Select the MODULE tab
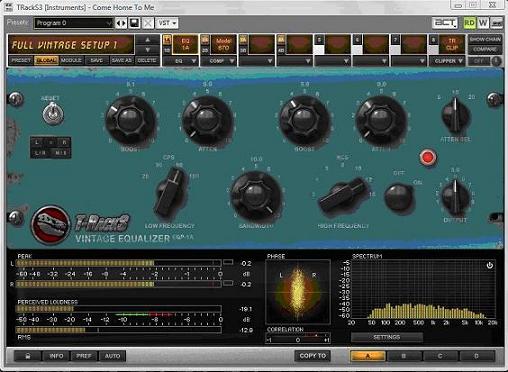The image size is (508, 372). pos(71,60)
